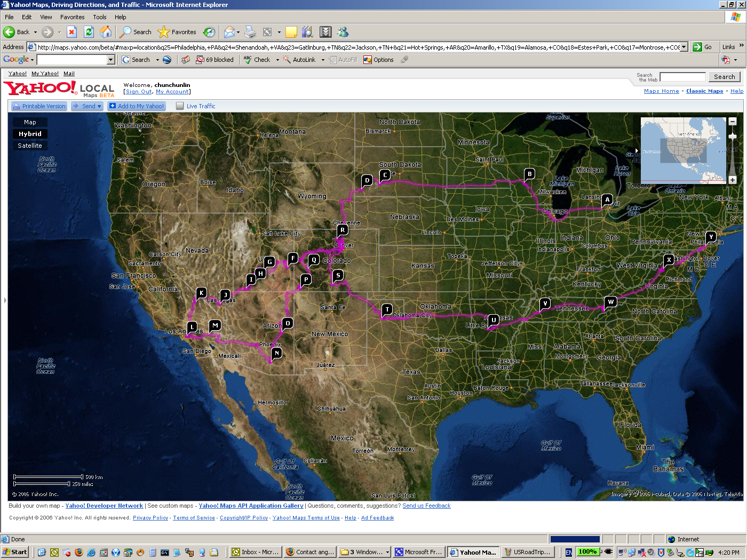
Task: Enable the Live Traffic checkbox
Action: (x=180, y=106)
